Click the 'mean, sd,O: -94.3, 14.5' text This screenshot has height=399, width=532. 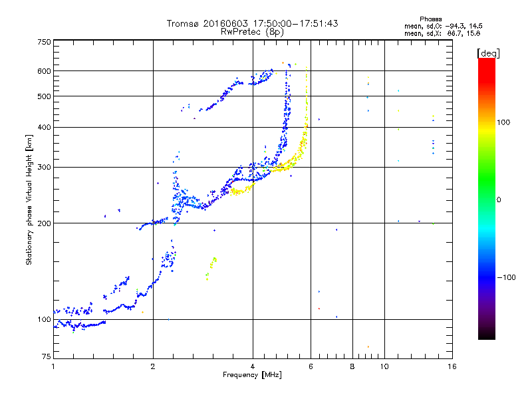(x=444, y=26)
